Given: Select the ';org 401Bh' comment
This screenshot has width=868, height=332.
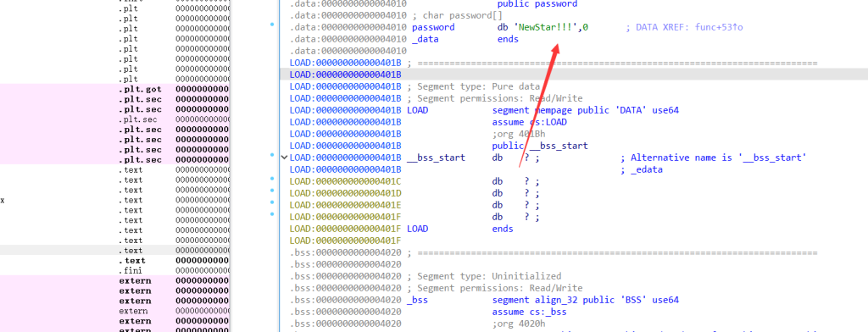Looking at the screenshot, I should (519, 134).
